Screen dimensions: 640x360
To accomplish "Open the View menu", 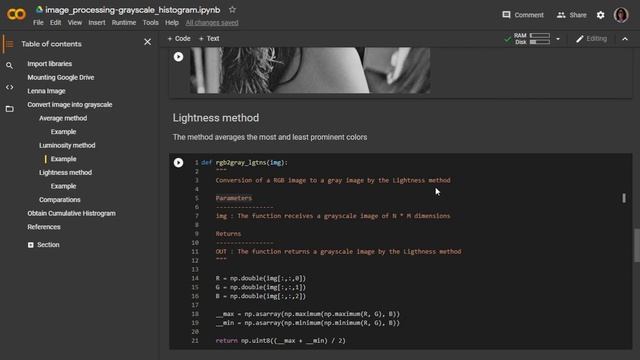I will click(75, 23).
